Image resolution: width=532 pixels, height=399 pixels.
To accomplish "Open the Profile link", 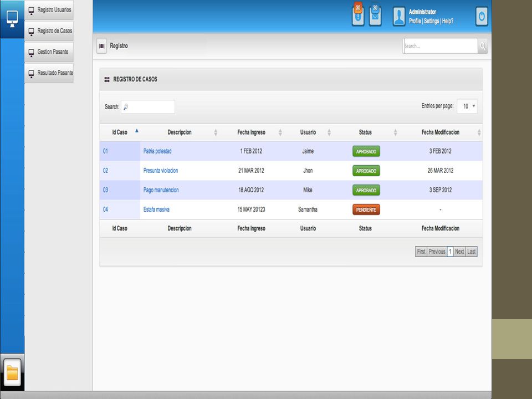I will coord(415,21).
